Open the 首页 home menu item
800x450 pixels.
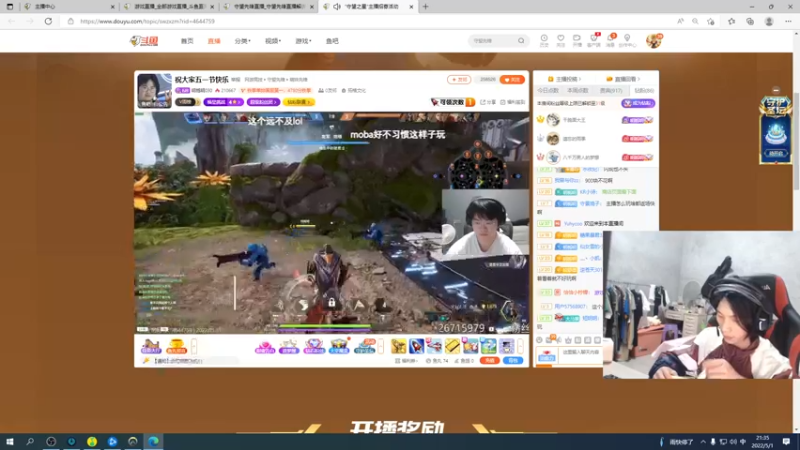[x=187, y=41]
